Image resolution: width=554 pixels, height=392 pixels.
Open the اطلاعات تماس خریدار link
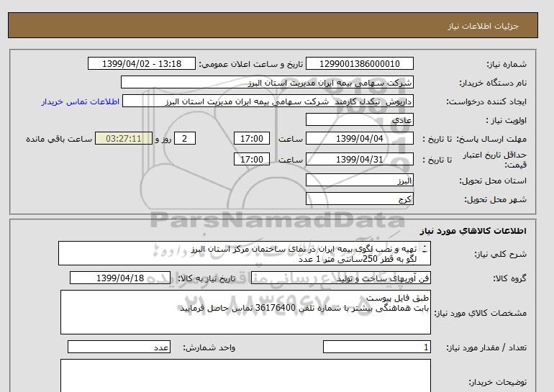pyautogui.click(x=80, y=101)
